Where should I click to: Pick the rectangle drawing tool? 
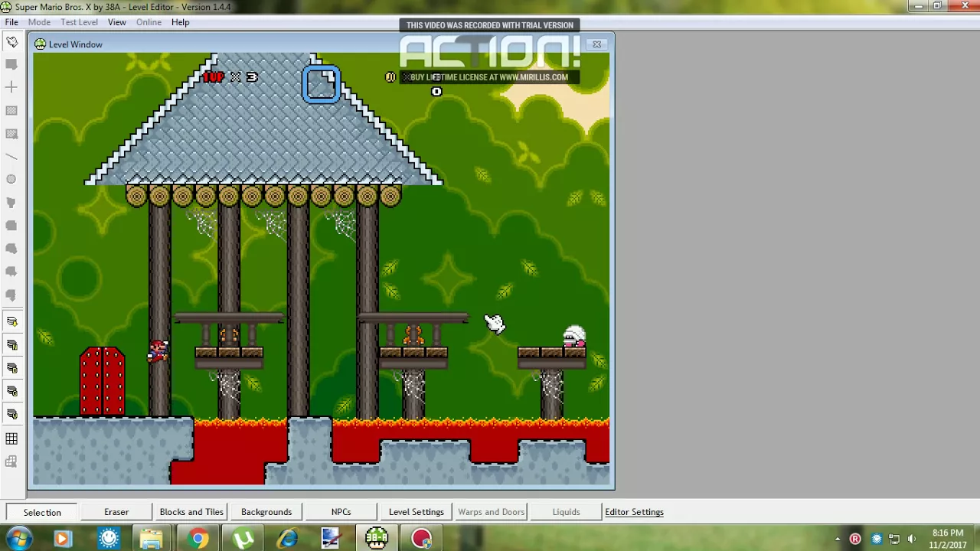(11, 110)
